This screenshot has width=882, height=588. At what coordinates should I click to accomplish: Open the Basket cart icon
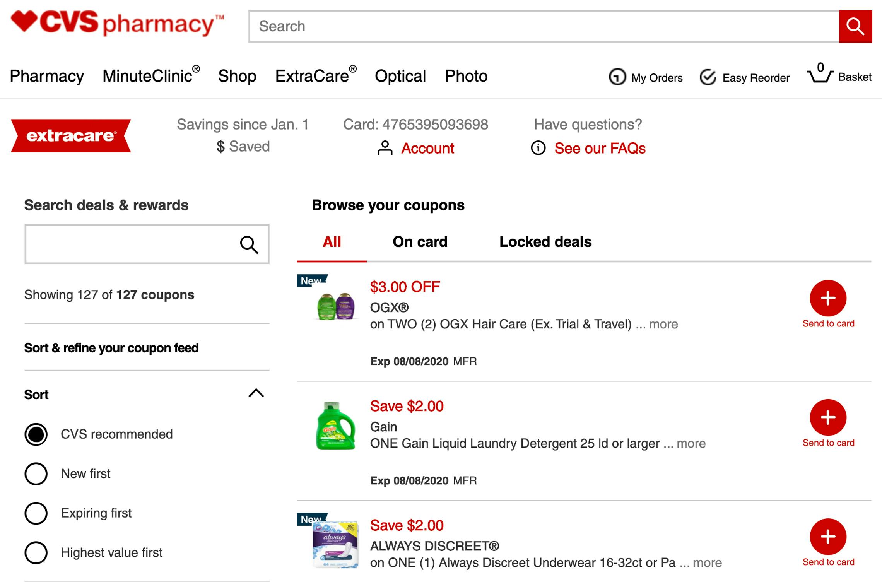[x=820, y=73]
